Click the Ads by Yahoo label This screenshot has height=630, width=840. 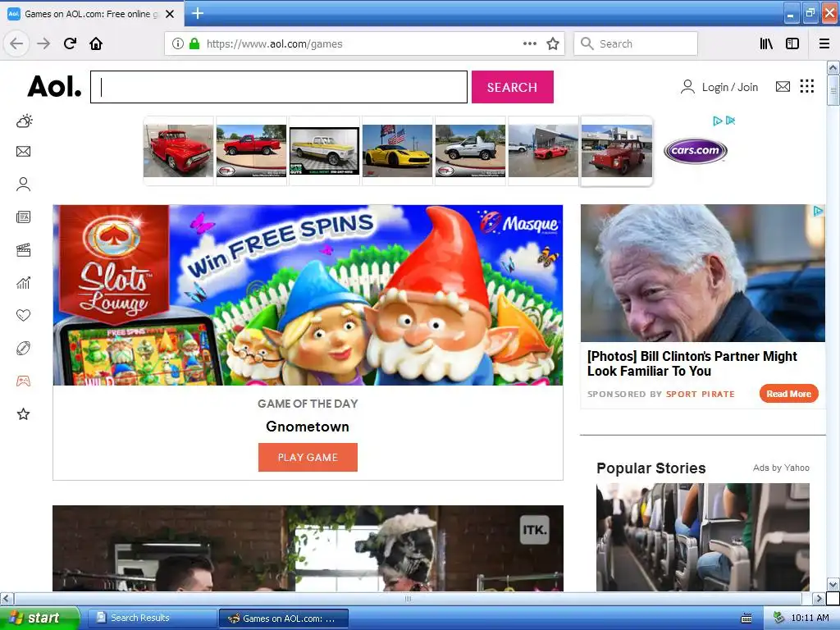point(781,468)
